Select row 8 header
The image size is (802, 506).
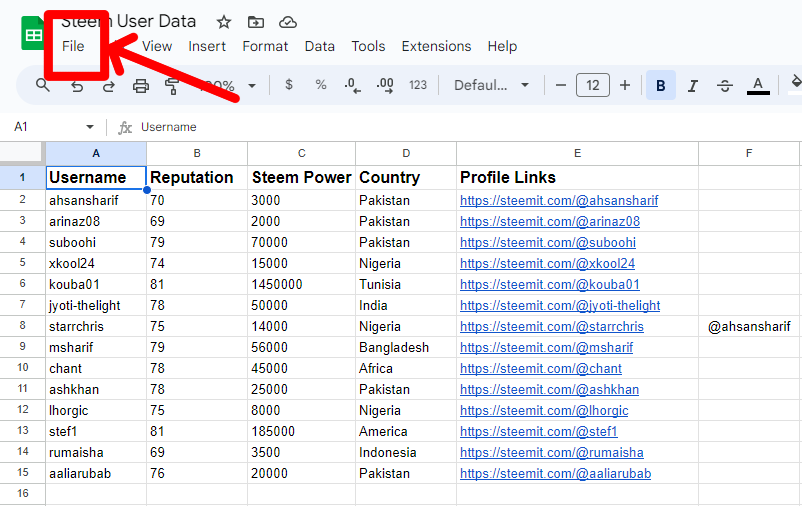(x=23, y=326)
